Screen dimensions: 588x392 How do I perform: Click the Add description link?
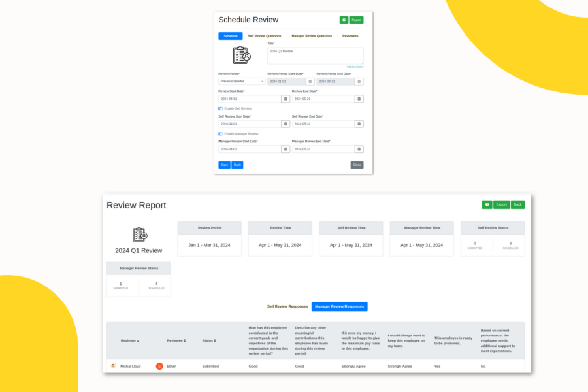pyautogui.click(x=355, y=67)
